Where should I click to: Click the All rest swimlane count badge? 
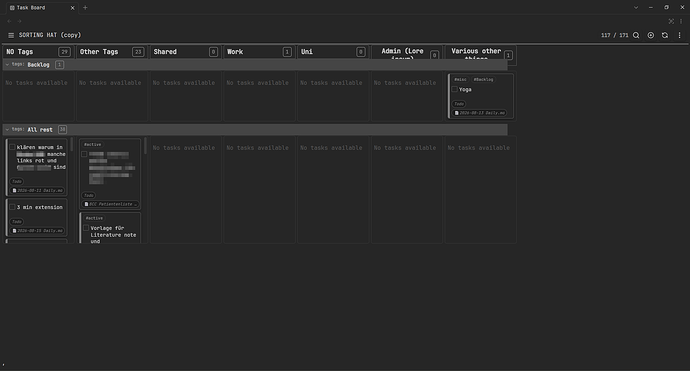62,130
